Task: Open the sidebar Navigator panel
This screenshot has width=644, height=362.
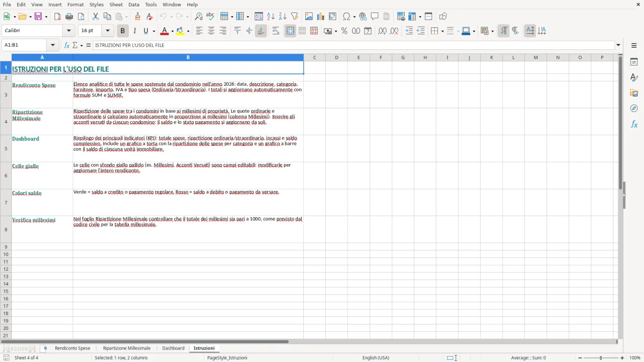Action: click(x=634, y=108)
